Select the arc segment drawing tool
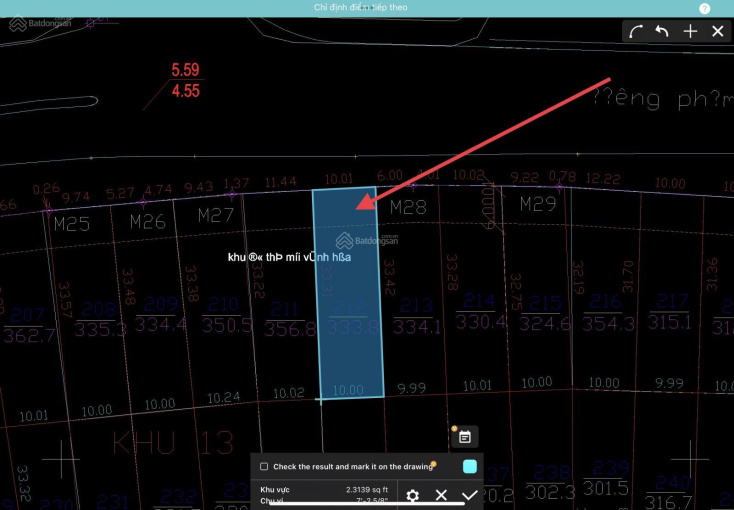Viewport: 734px width, 510px height. (x=636, y=31)
